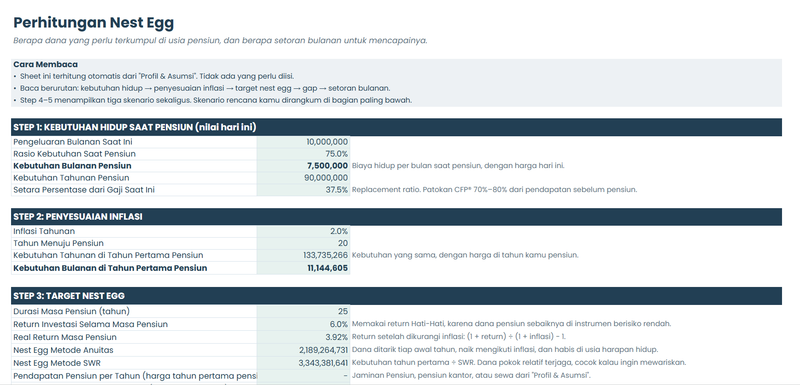Click the 'Pengeluaran Bulanan Saat Ini' label
This screenshot has height=385, width=800.
click(x=72, y=142)
